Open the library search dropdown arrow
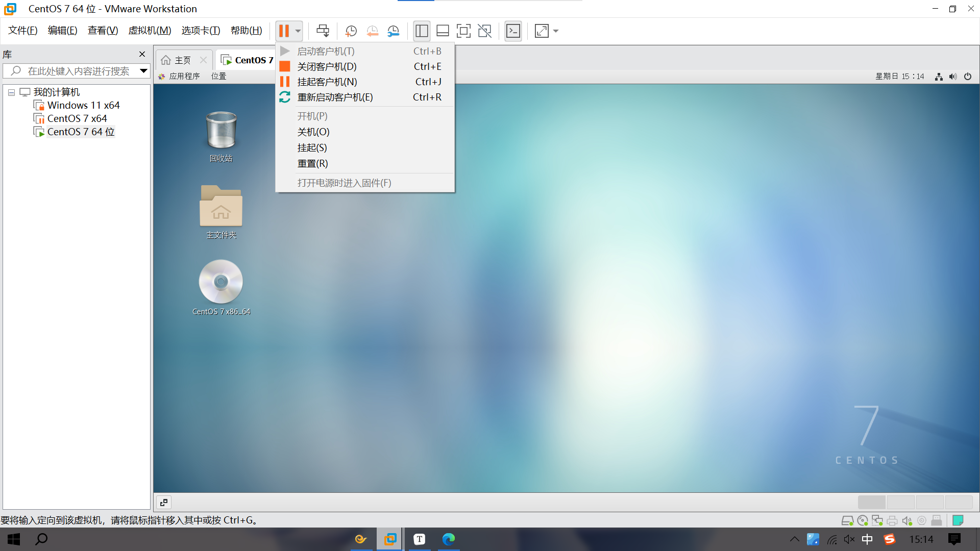The width and height of the screenshot is (980, 551). click(x=143, y=71)
